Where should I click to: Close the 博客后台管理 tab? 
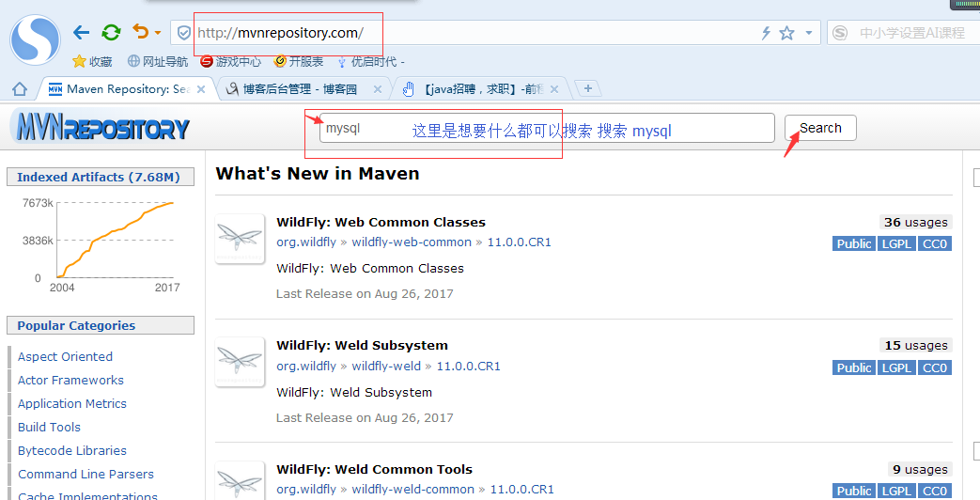click(378, 89)
